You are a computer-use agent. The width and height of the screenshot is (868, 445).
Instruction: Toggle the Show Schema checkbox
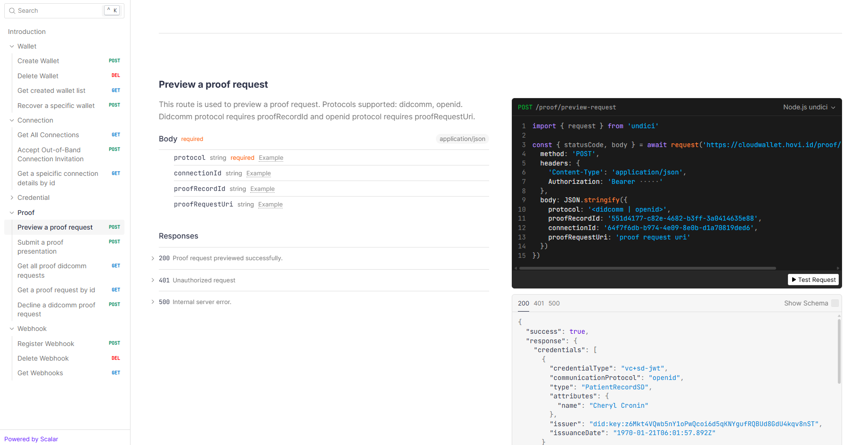(835, 303)
